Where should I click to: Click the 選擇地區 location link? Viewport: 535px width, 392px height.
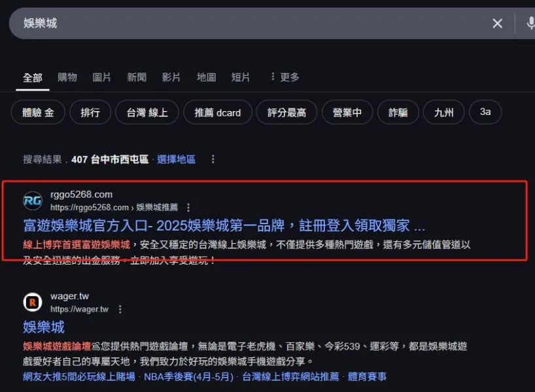[176, 159]
